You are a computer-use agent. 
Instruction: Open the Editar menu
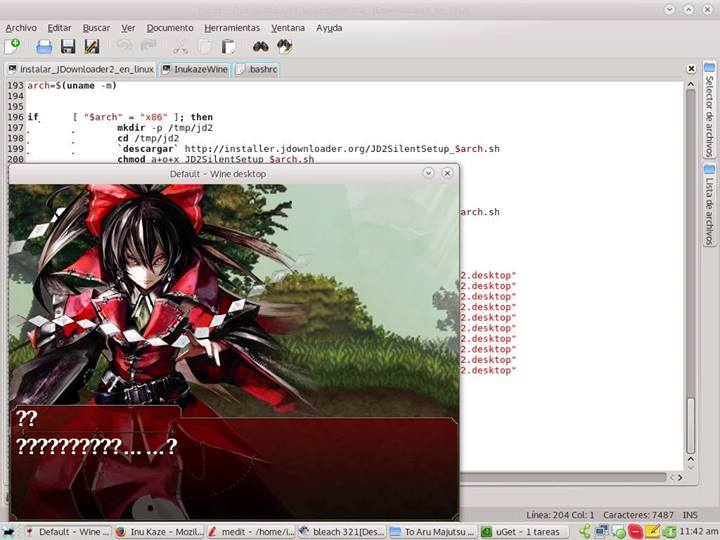coord(59,28)
